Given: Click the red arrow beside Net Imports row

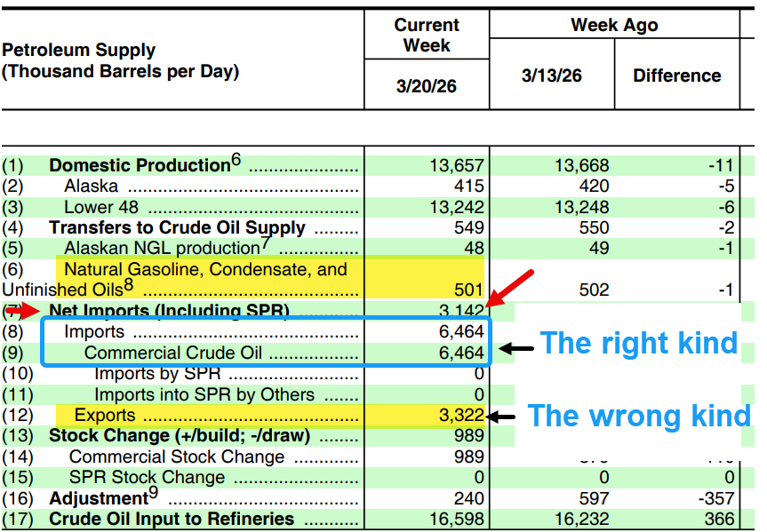Looking at the screenshot, I should point(24,311).
